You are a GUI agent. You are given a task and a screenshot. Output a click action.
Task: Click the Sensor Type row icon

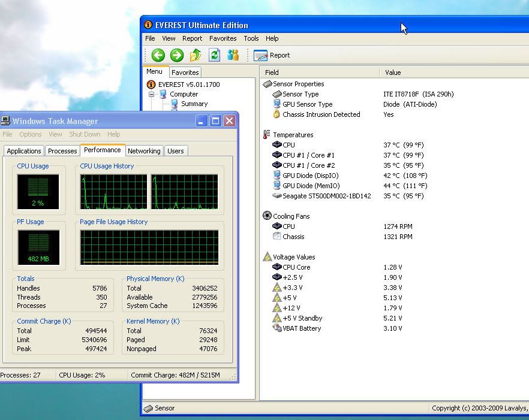click(x=276, y=94)
